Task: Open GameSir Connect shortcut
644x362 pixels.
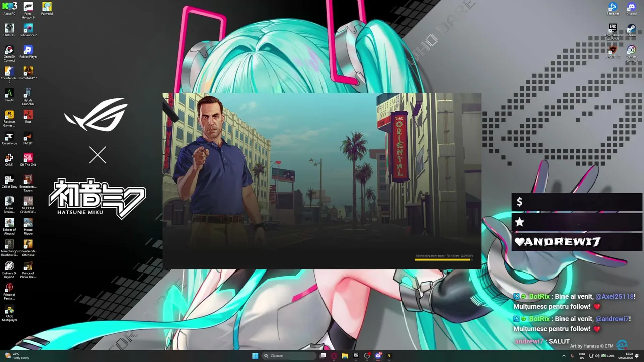Action: [x=9, y=53]
